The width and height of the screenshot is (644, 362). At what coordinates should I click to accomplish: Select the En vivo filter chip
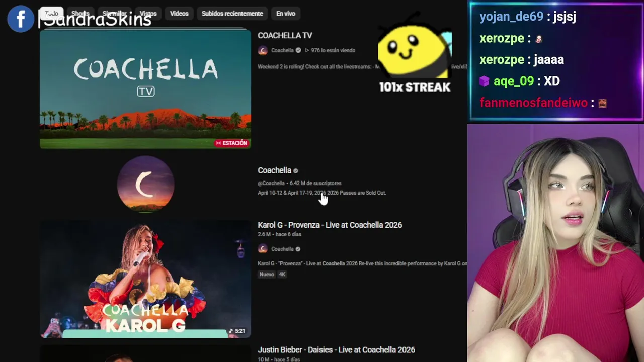[286, 14]
